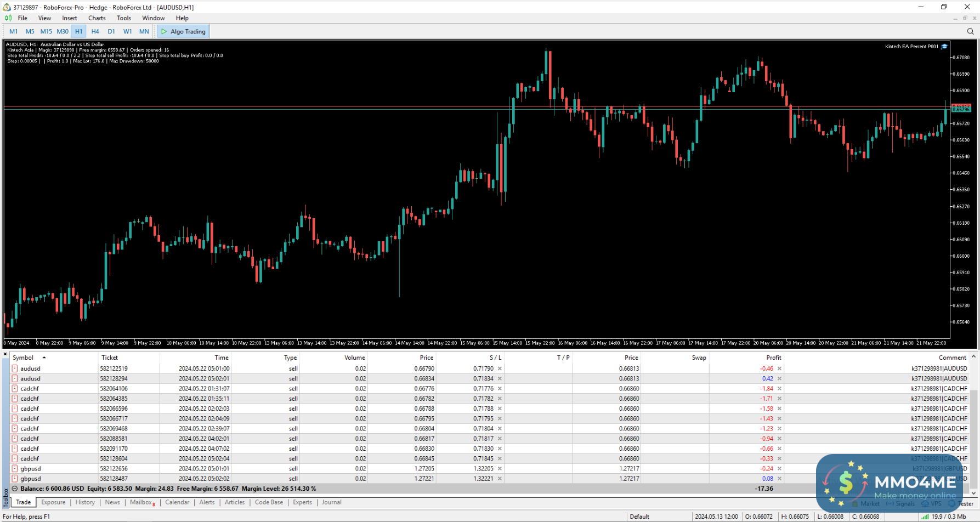Close the gbpusd position with profit 0.08
The height and width of the screenshot is (522, 980).
tap(779, 479)
